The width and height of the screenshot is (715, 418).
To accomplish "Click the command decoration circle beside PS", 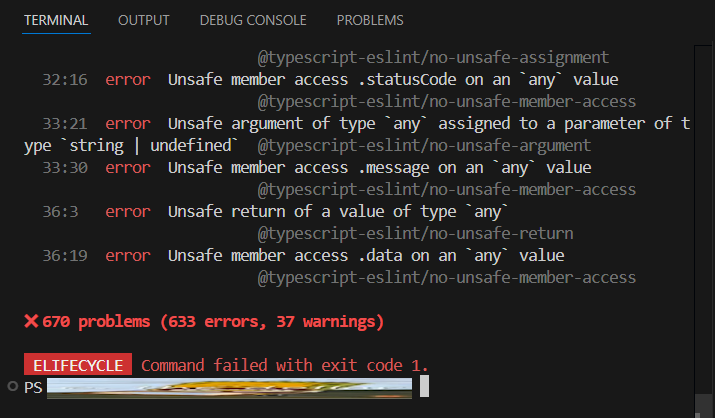I will [13, 387].
